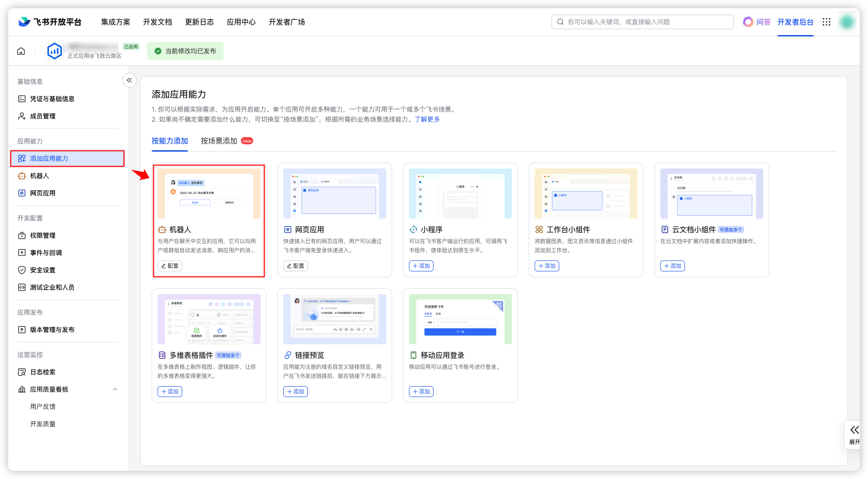Click the 链接预览 link icon
This screenshot has width=868, height=479.
[288, 355]
